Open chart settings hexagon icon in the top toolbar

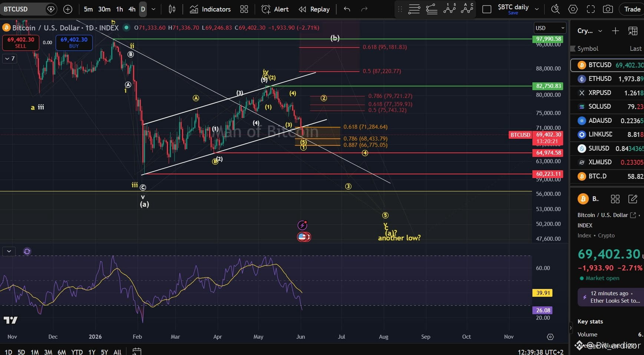(x=573, y=9)
